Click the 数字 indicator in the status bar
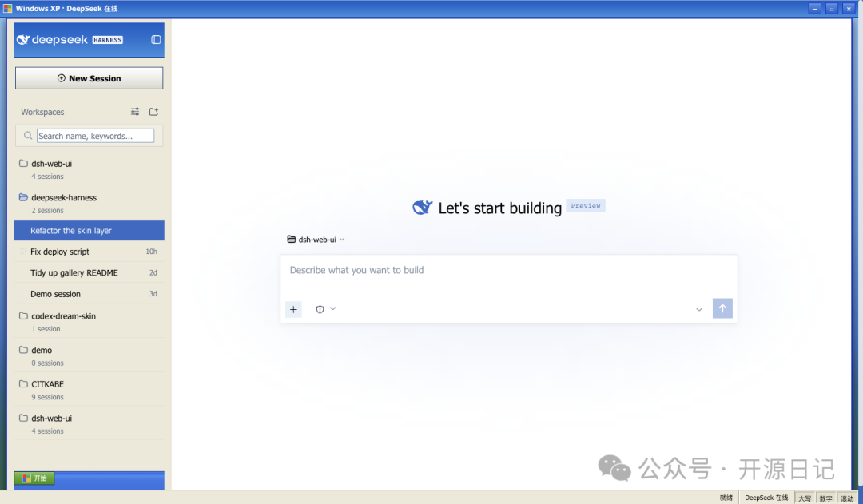This screenshot has height=504, width=863. (825, 498)
